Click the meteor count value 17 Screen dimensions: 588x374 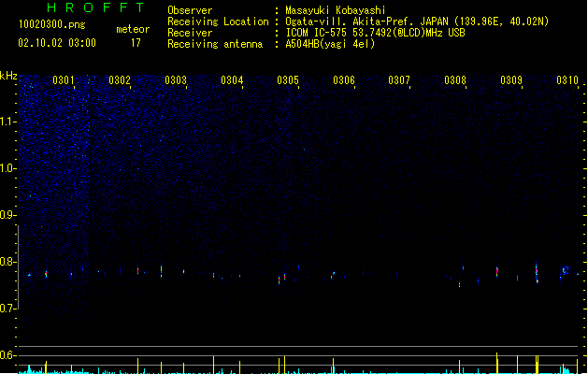(136, 43)
